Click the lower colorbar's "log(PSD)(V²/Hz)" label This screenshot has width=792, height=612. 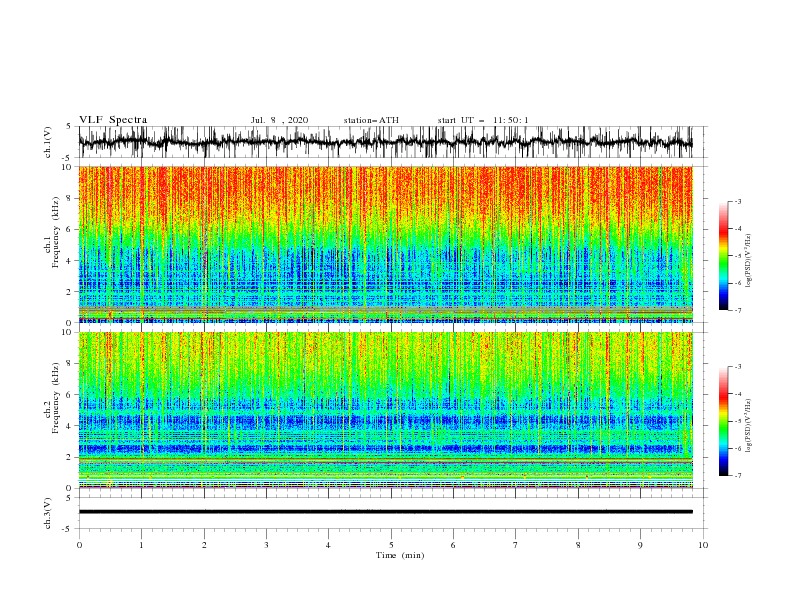(x=749, y=425)
